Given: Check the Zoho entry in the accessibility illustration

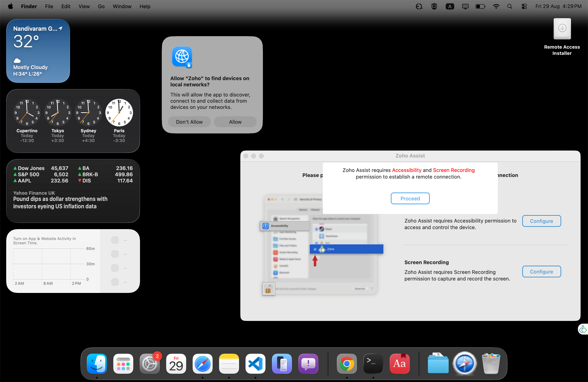Looking at the screenshot, I should tap(315, 249).
